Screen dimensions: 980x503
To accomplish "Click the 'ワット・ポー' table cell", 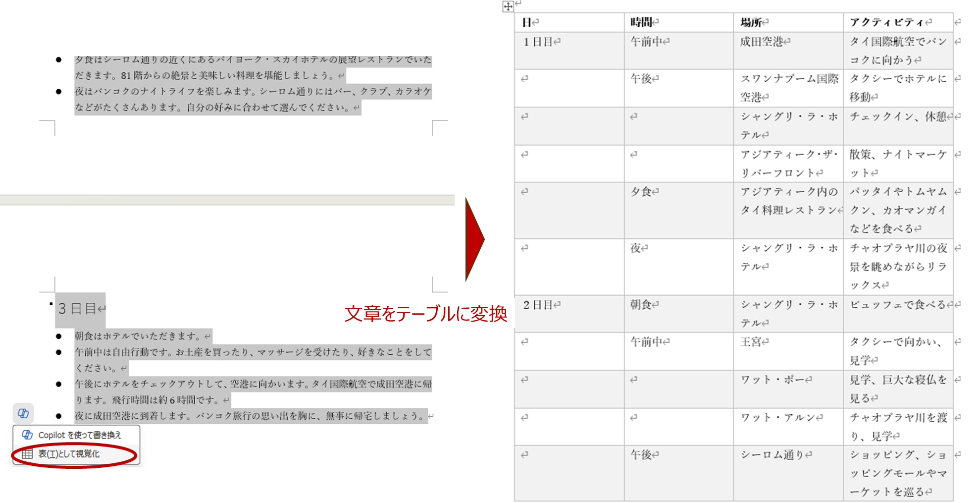I will tap(788, 389).
